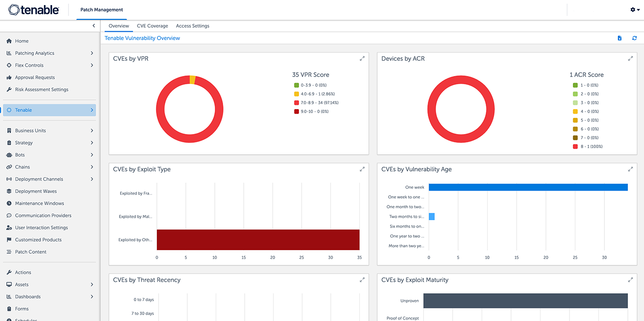Maximize the CVEs by Exploit Type panel
This screenshot has width=644, height=321.
click(362, 169)
